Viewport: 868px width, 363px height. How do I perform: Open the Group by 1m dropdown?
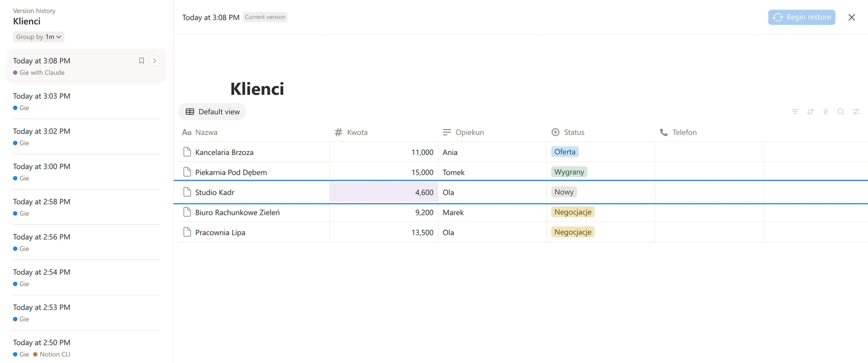point(39,37)
